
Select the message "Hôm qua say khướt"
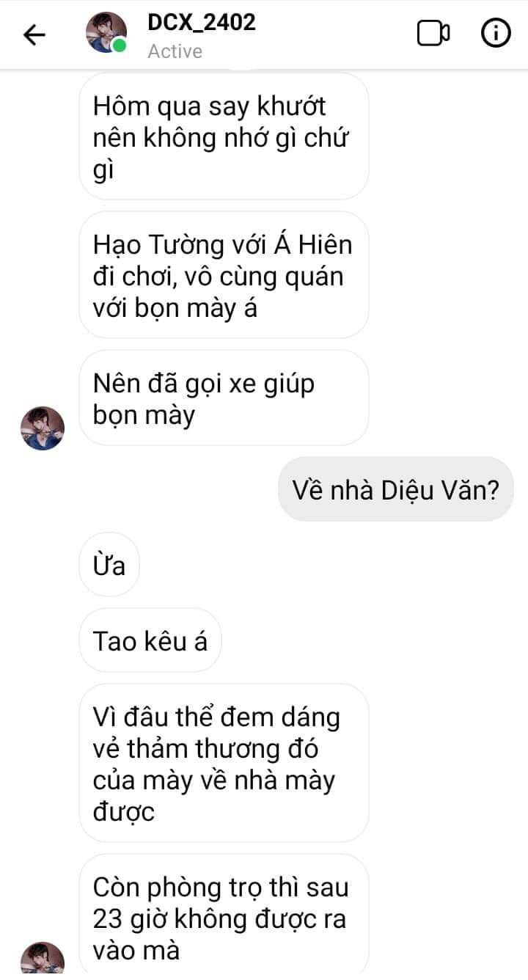pyautogui.click(x=224, y=137)
